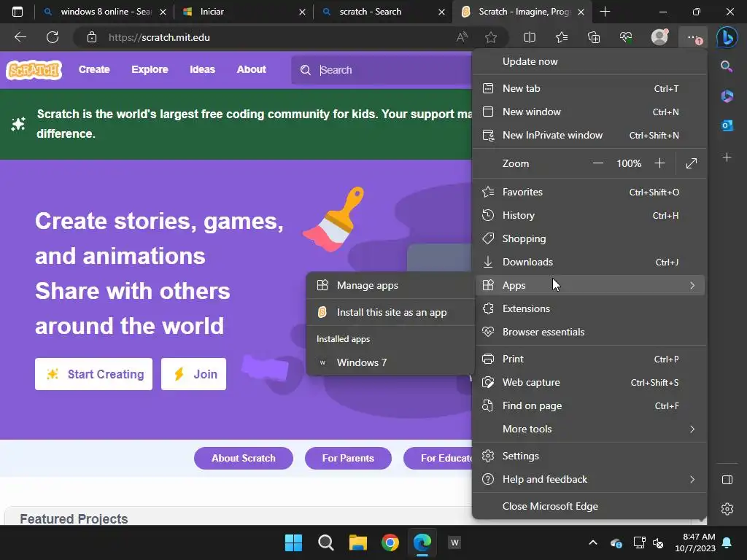Open the Bing Copilot sidebar icon

click(x=727, y=37)
